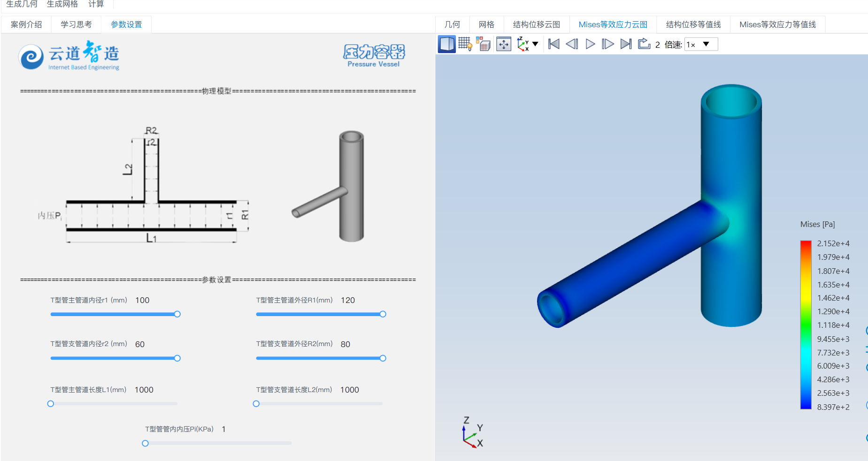The width and height of the screenshot is (868, 461).
Task: Open the 结构位移等值线 tab
Action: (693, 24)
